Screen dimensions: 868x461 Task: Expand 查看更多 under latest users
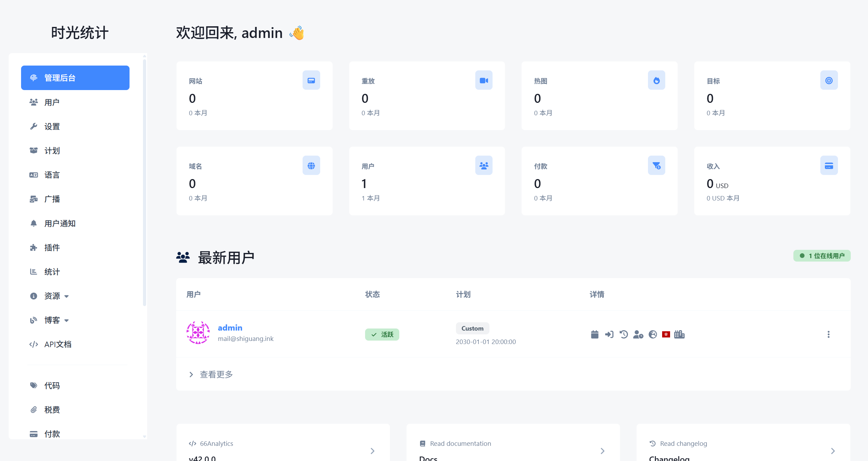pyautogui.click(x=216, y=374)
